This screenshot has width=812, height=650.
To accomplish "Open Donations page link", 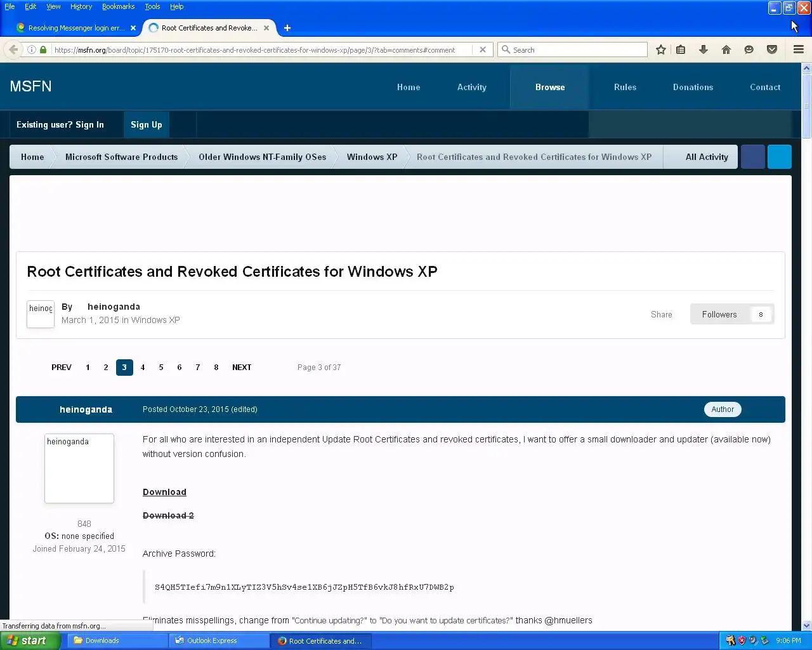I will pos(693,87).
